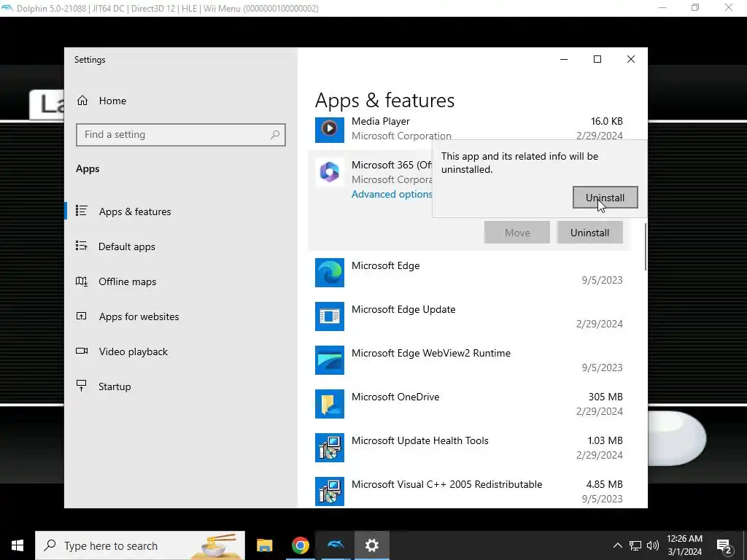The image size is (747, 560).
Task: Click the Microsoft OneDrive app icon
Action: coord(329,404)
